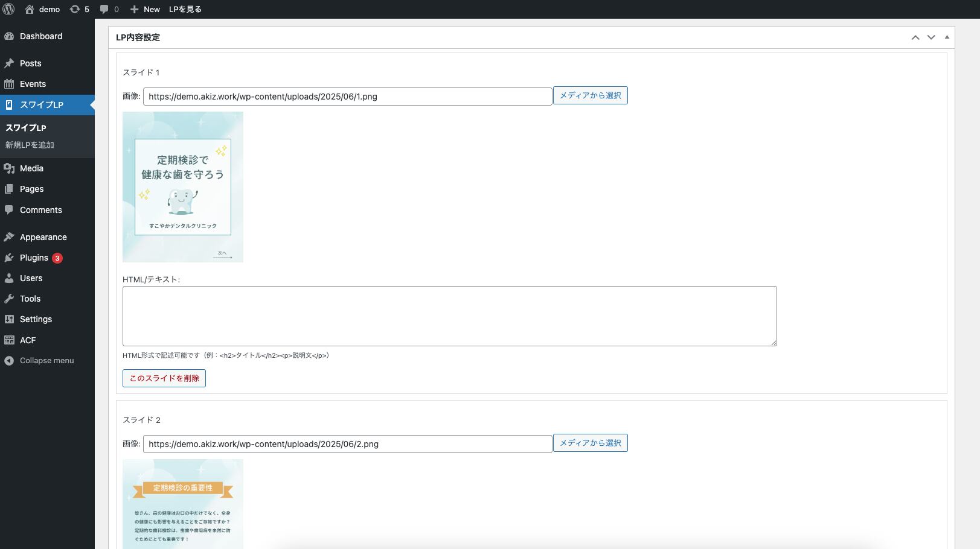Click the LP内容設定 panel heading
Screen dimensions: 980x549
tap(138, 37)
